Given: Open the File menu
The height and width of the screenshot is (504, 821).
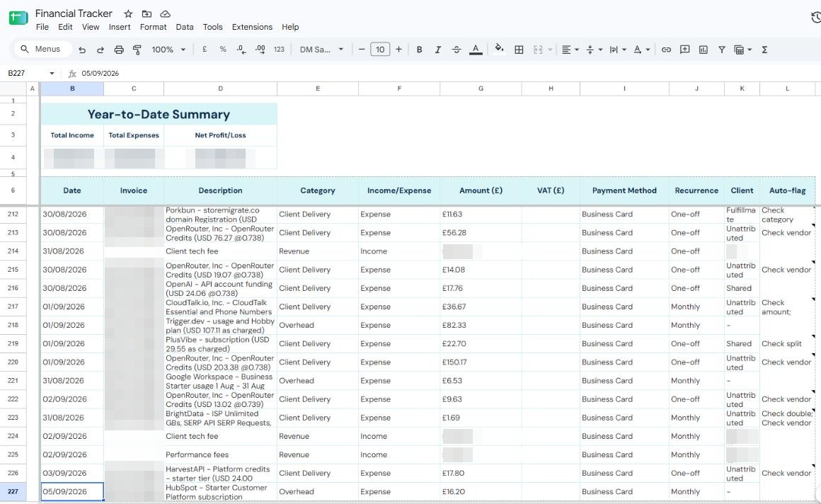Looking at the screenshot, I should click(42, 27).
